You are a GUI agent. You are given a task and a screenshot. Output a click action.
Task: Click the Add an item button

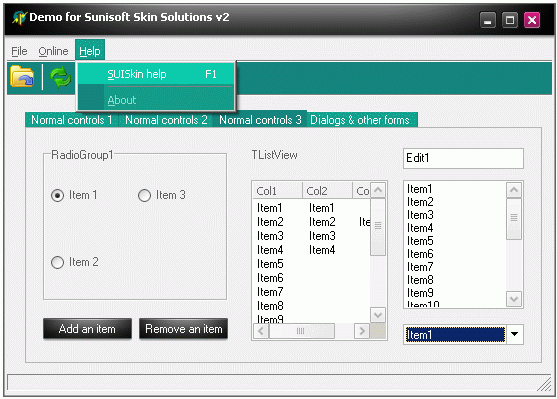coord(87,328)
